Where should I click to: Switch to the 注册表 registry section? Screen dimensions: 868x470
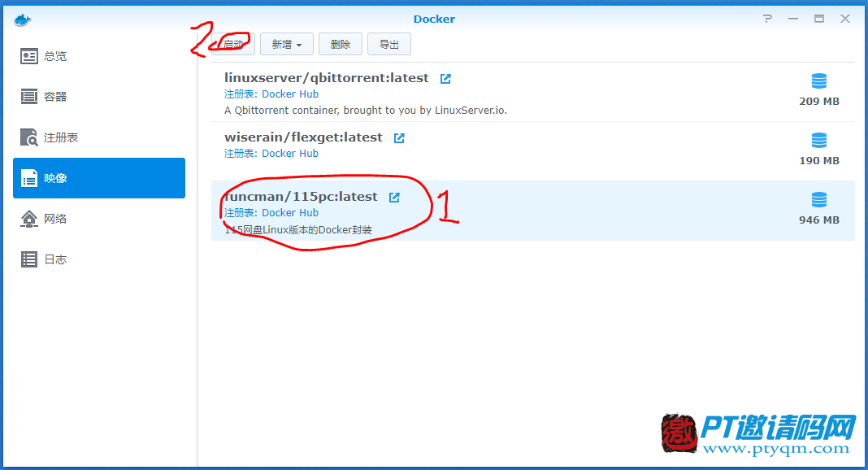[99, 137]
